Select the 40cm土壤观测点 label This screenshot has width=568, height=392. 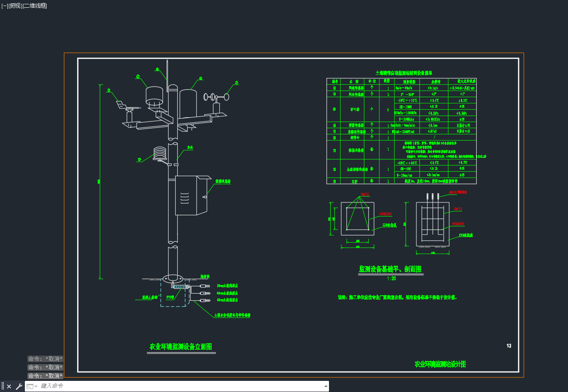point(227,293)
